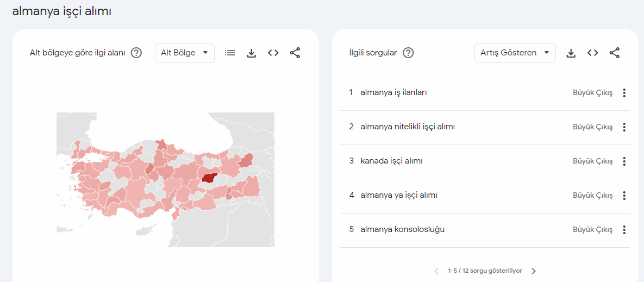Select the darkest red province on the map
Image resolution: width=644 pixels, height=282 pixels.
coord(209,178)
